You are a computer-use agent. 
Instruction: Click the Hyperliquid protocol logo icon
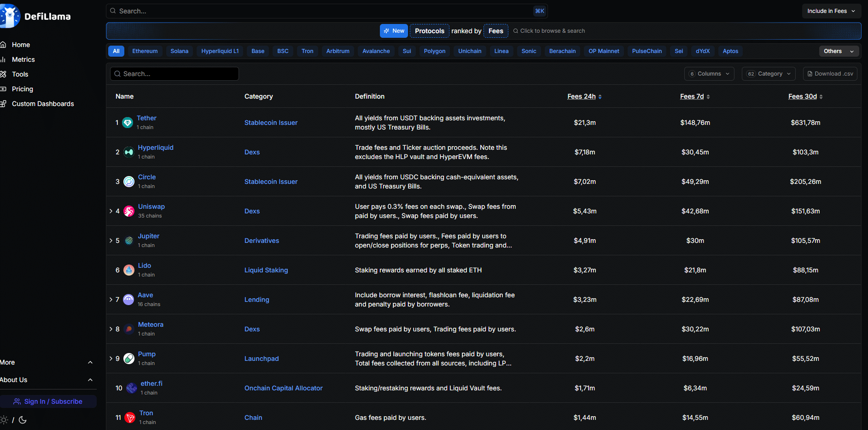129,152
